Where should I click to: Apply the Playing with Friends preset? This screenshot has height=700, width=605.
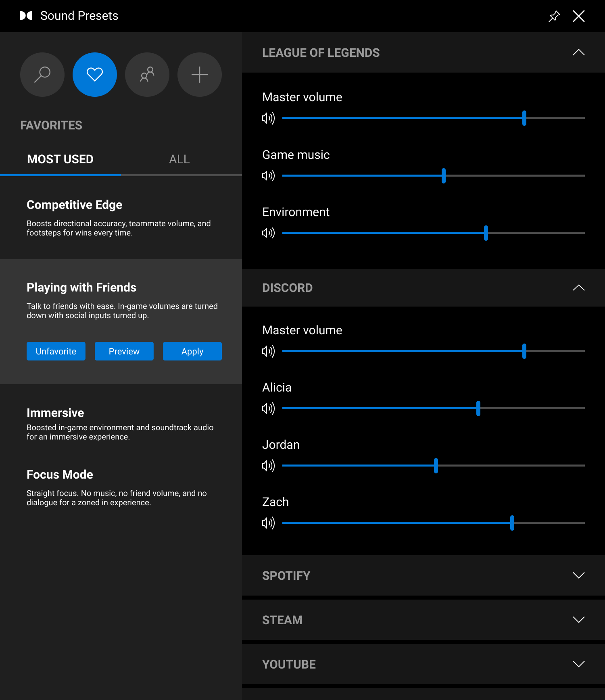192,351
